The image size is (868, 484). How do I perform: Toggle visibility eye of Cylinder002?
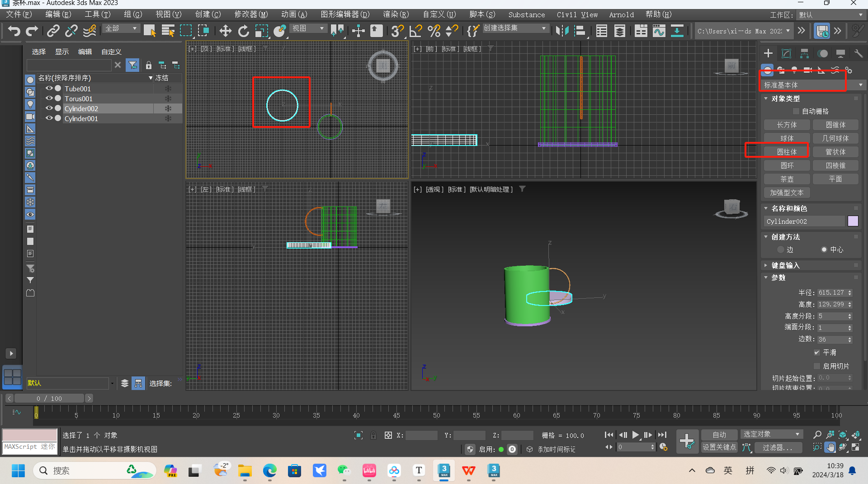coord(49,108)
